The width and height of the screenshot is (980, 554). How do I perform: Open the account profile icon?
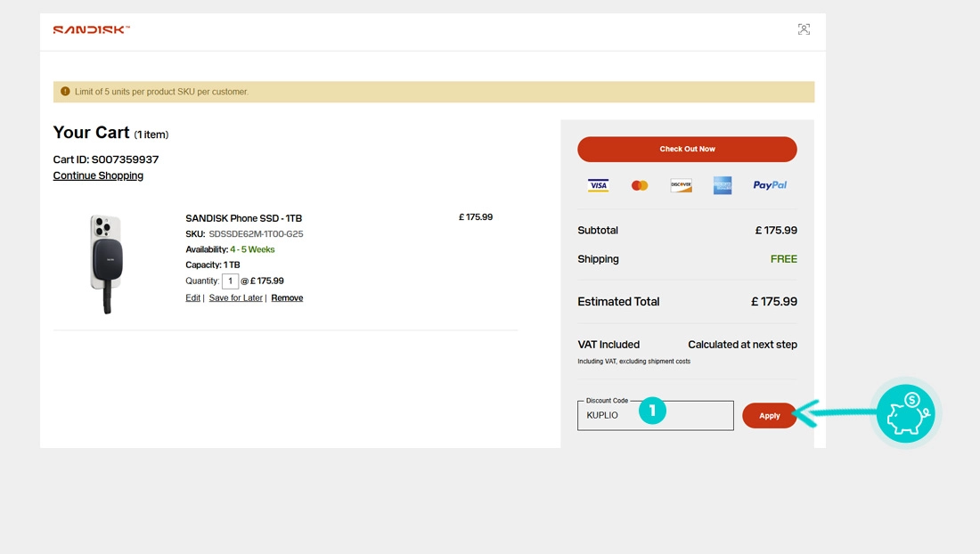coord(804,29)
